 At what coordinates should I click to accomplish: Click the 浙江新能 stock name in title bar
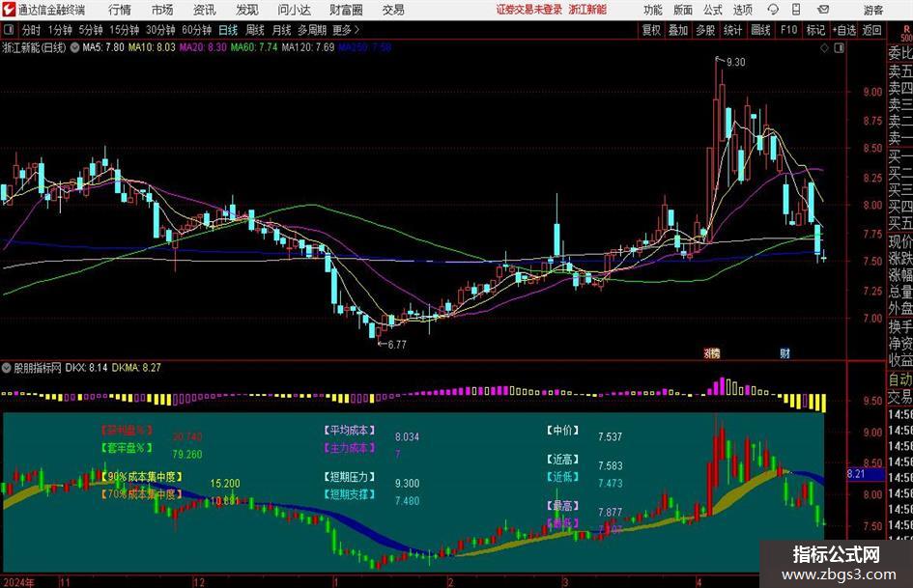pos(587,10)
